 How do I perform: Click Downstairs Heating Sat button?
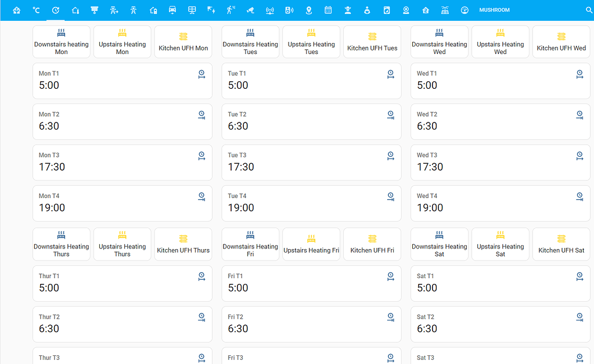pos(440,244)
